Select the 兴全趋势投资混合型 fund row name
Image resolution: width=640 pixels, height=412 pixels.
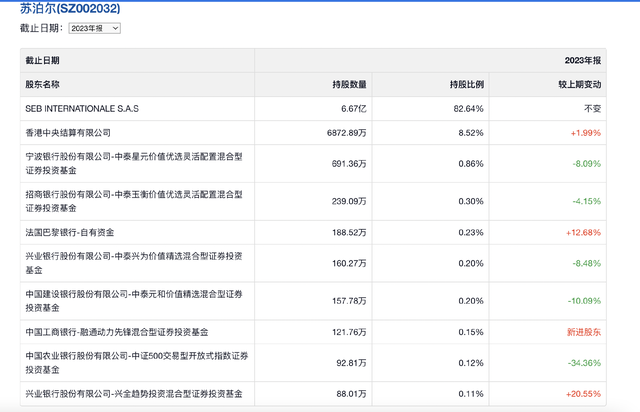pos(134,394)
